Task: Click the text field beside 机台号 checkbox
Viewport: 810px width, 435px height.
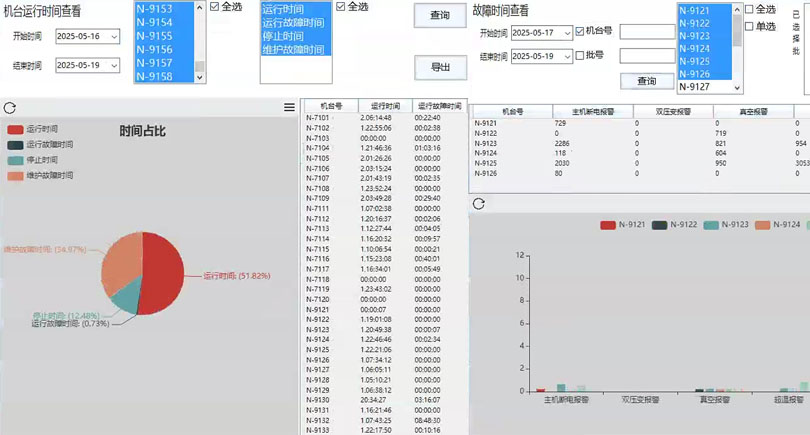Action: pos(647,32)
